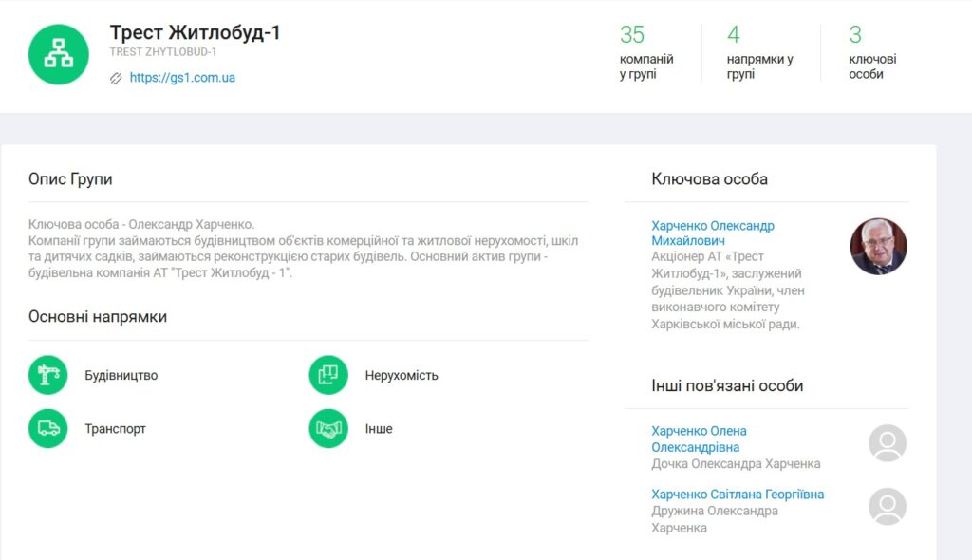Click the Нерухомість real estate icon
The width and height of the screenshot is (972, 560).
click(x=328, y=375)
